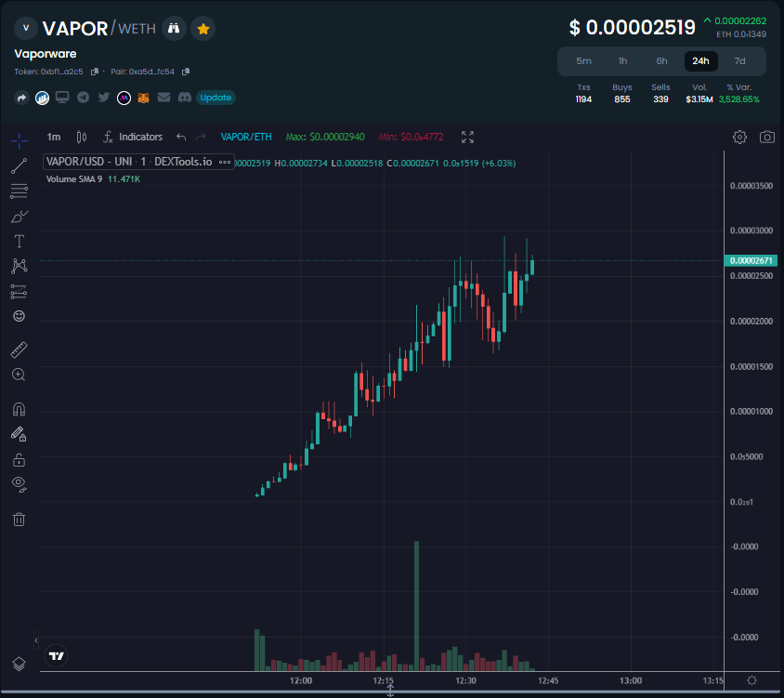Copy the Pair address 0xa5d...fc54
Viewport: 784px width, 698px height.
(x=186, y=72)
